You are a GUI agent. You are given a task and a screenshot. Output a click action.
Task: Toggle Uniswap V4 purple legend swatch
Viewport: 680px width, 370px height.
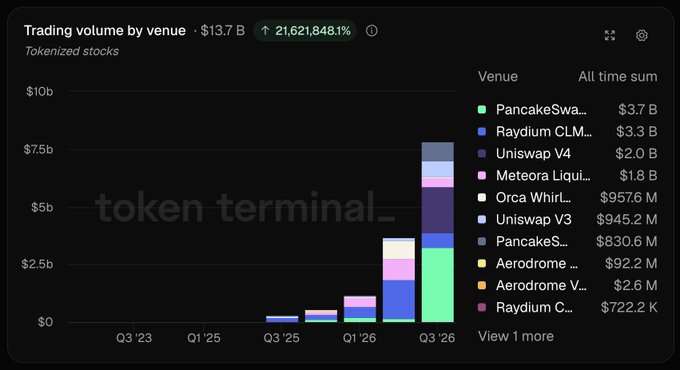coord(481,154)
